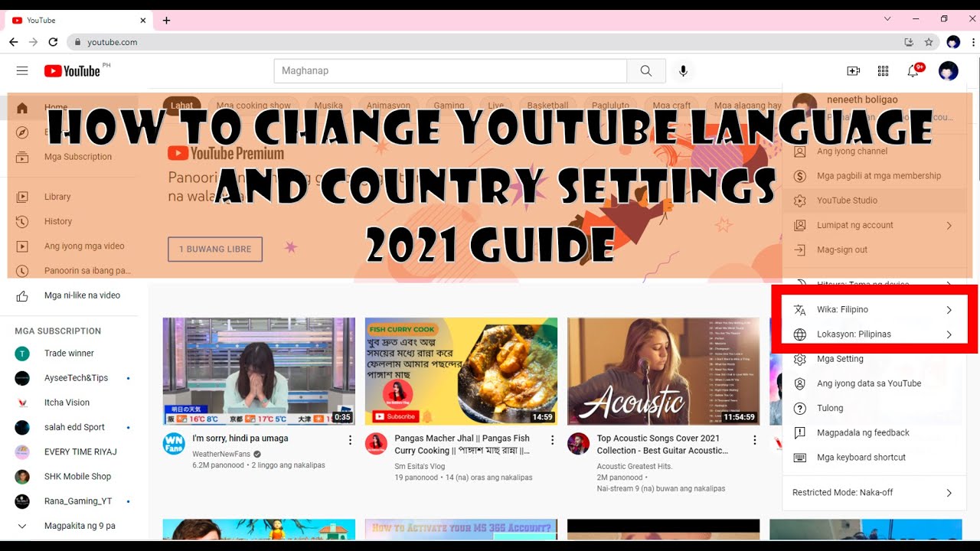Open Mga keyboard shortcut
980x551 pixels.
(873, 457)
